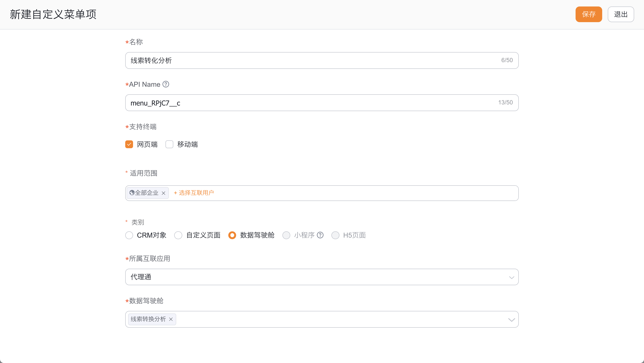This screenshot has width=644, height=363.
Task: Confirm 数据驾驶舱 radio is selected
Action: [x=232, y=235]
